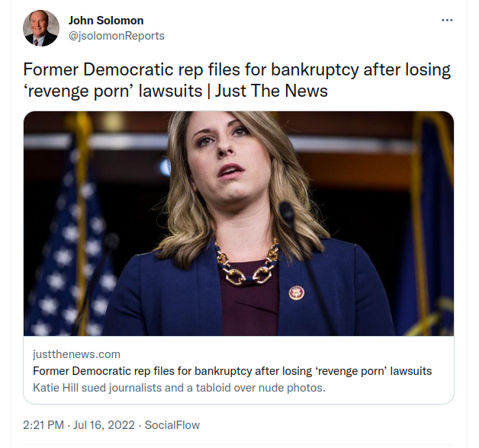
Task: Click the congressional lapel pin in photo
Action: [296, 293]
